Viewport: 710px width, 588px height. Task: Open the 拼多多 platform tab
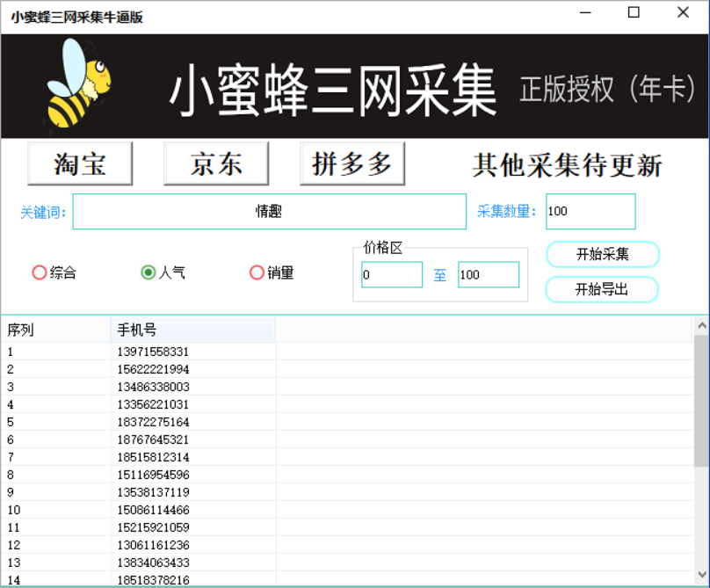352,163
